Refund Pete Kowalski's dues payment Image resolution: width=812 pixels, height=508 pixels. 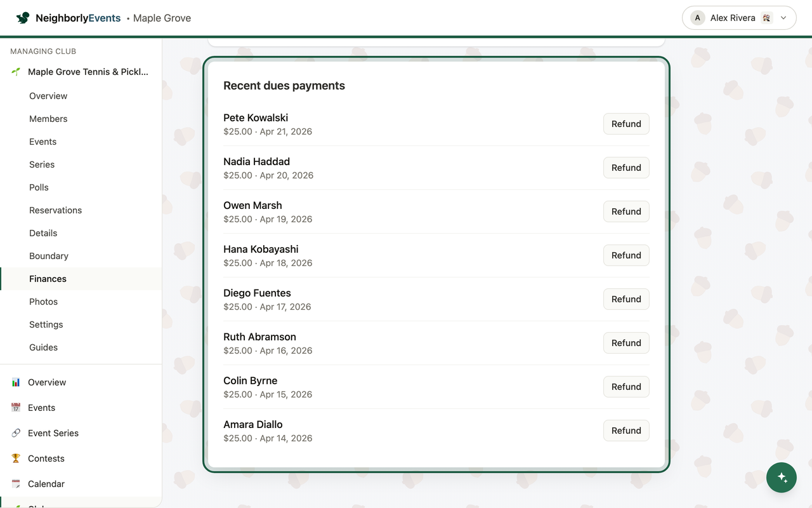[626, 124]
